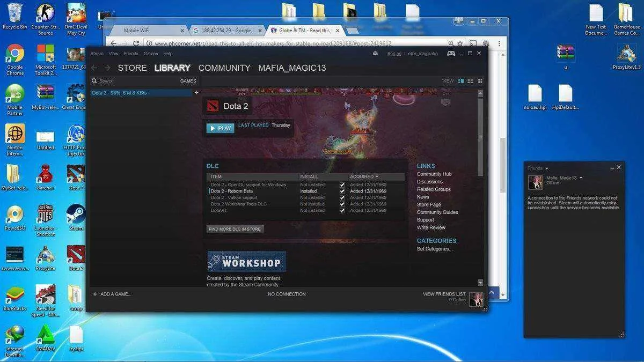644x362 pixels.
Task: Toggle checkbox for DotaVR DLC
Action: (342, 210)
